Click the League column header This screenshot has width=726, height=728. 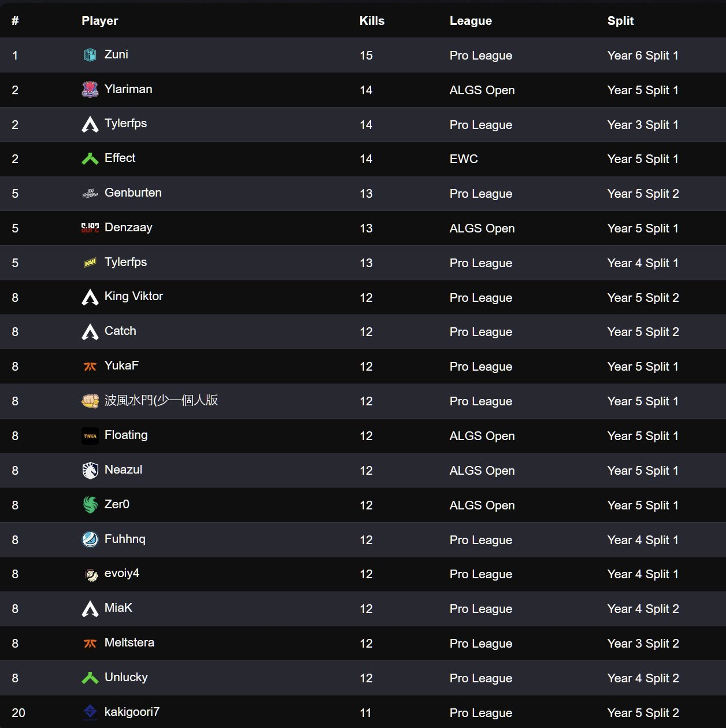471,21
